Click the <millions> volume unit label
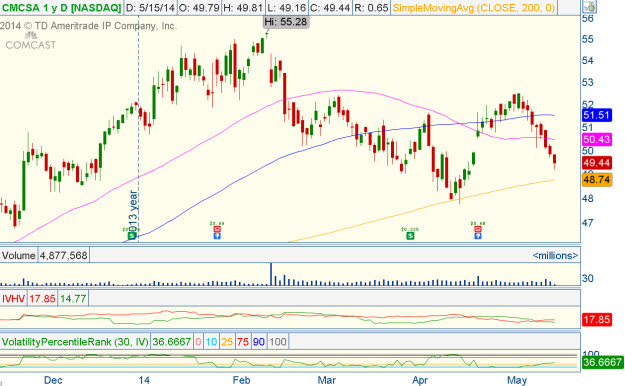The height and width of the screenshot is (386, 625). tap(555, 255)
